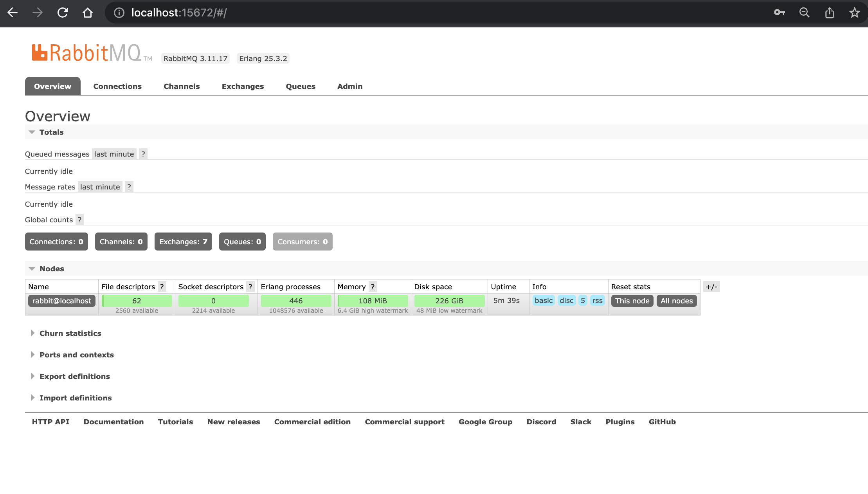
Task: Click the help icon next to Global counts
Action: coord(79,220)
